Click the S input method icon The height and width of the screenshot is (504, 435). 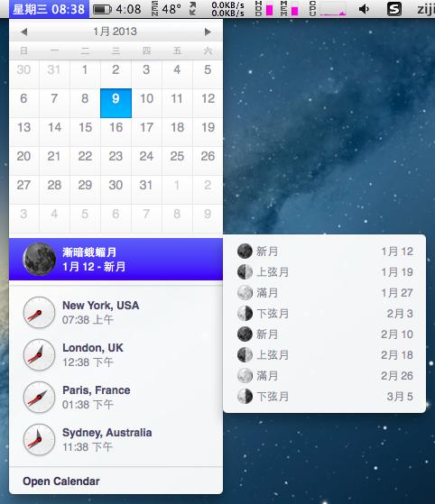[x=394, y=9]
